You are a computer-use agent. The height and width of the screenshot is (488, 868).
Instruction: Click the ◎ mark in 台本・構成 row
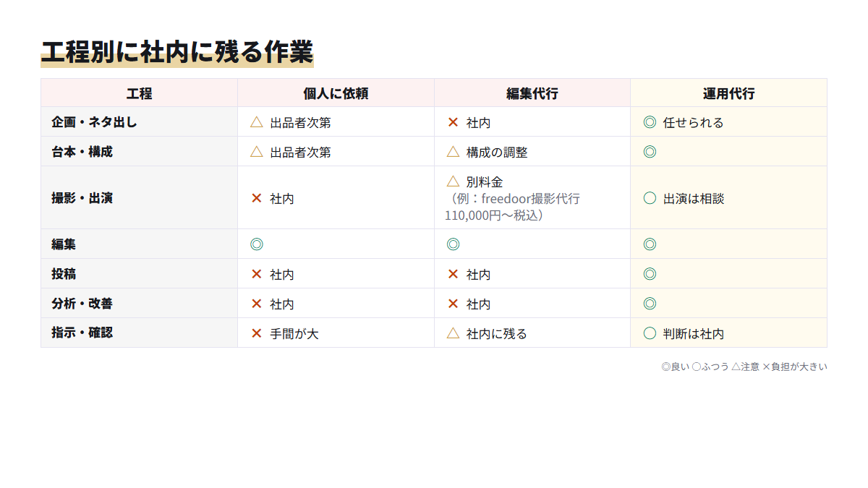[x=650, y=152]
